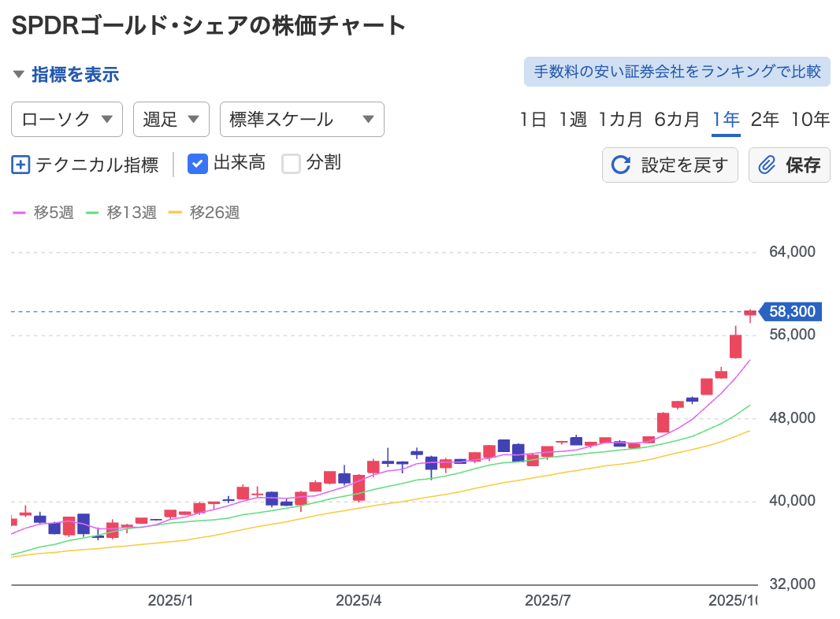Click the paperclip icon in 保存
This screenshot has width=840, height=619.
[766, 165]
